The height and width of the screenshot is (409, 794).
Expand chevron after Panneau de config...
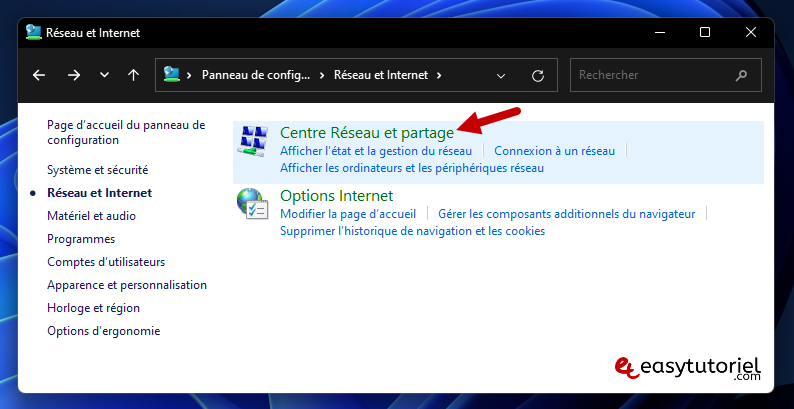click(322, 75)
